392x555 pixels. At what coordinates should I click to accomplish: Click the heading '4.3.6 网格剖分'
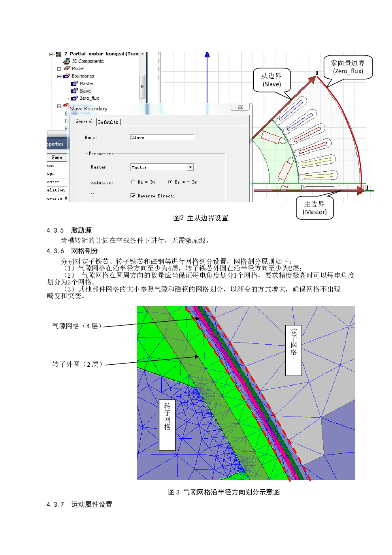[x=72, y=251]
